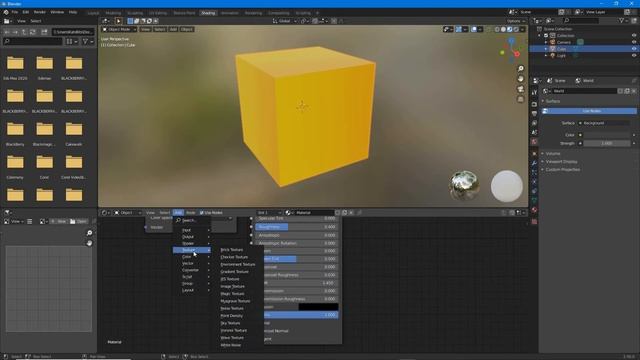Screen dimensions: 640x360
Task: Click the image editor zoom magnifier icon
Action: pyautogui.click(x=89, y=233)
